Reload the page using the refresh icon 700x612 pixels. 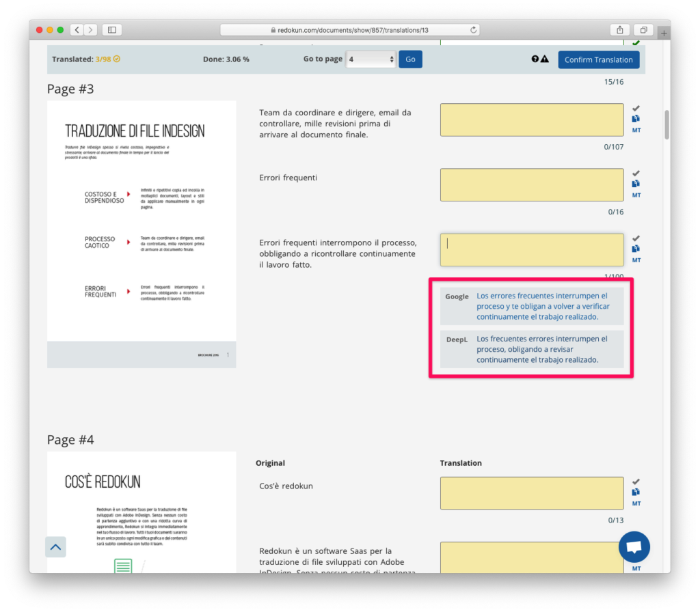(x=473, y=29)
